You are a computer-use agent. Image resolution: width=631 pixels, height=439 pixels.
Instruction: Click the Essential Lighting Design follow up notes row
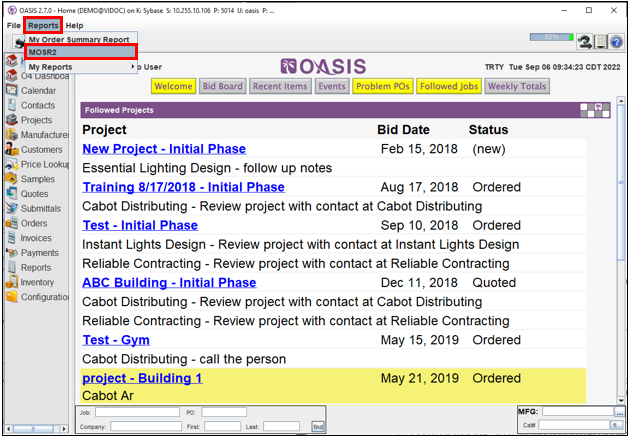pos(333,168)
